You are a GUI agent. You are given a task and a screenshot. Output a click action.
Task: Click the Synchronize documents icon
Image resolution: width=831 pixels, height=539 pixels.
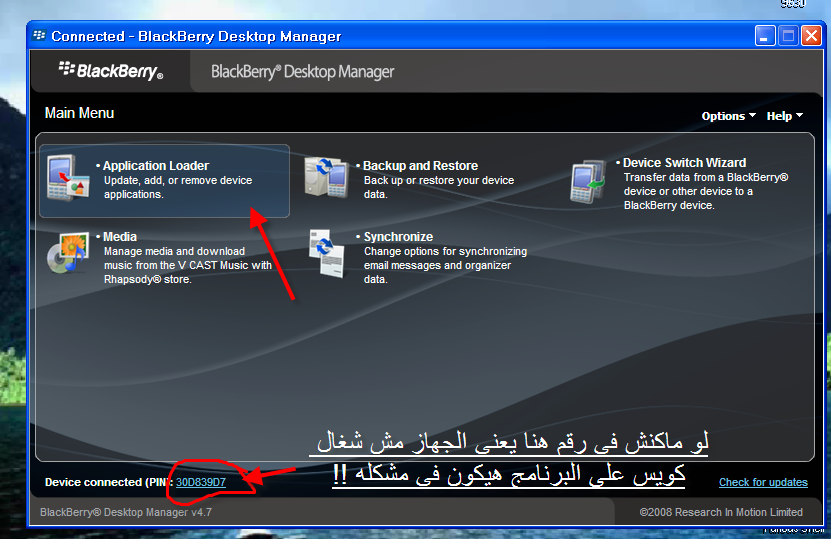click(326, 253)
